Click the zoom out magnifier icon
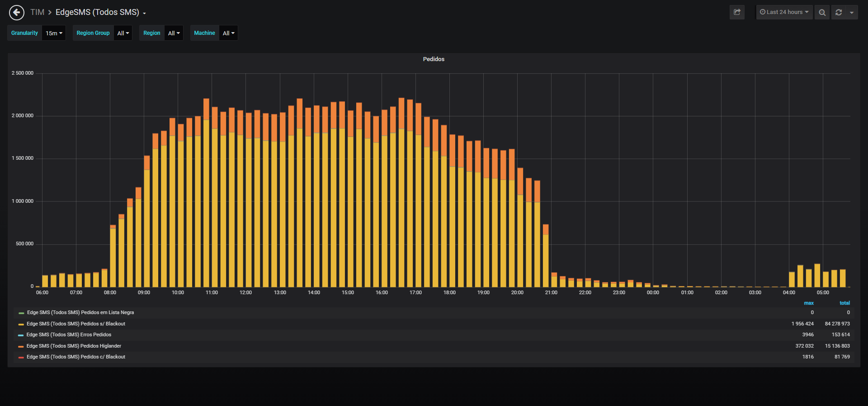The width and height of the screenshot is (868, 406). tap(822, 12)
